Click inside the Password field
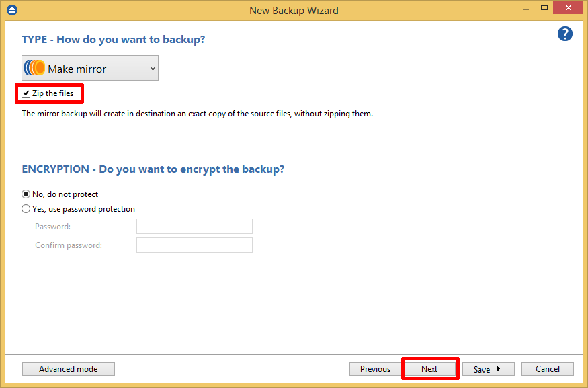588x388 pixels. (194, 226)
